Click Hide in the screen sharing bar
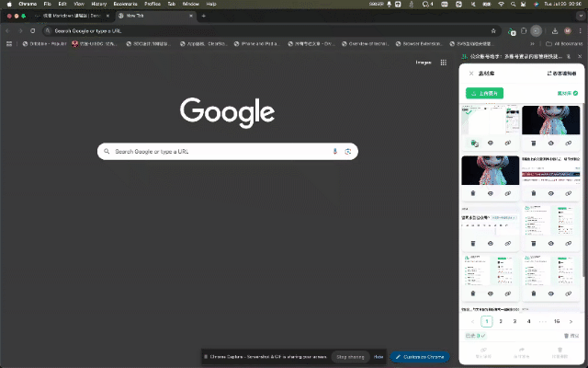Image resolution: width=588 pixels, height=368 pixels. coord(379,357)
